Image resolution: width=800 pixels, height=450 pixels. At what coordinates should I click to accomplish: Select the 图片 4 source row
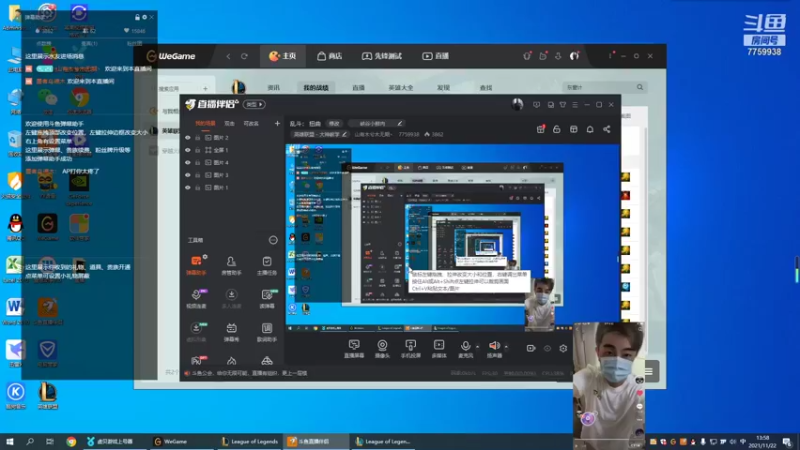coord(232,162)
